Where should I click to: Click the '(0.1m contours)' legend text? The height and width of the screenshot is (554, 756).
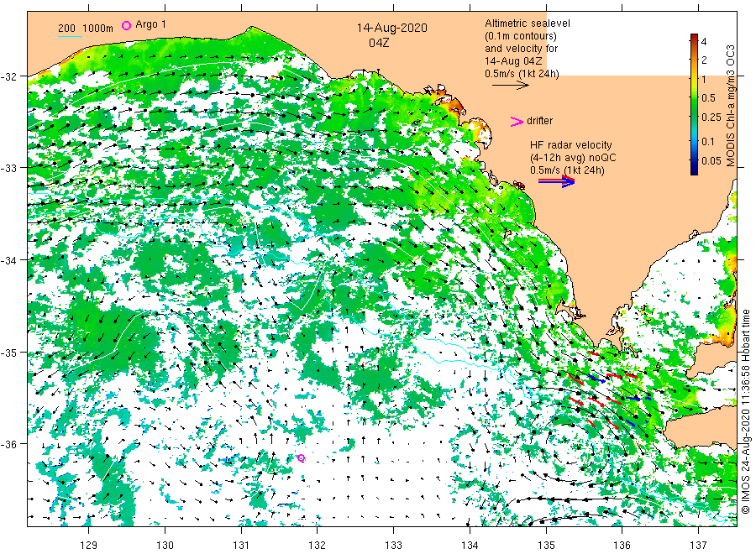[x=520, y=36]
